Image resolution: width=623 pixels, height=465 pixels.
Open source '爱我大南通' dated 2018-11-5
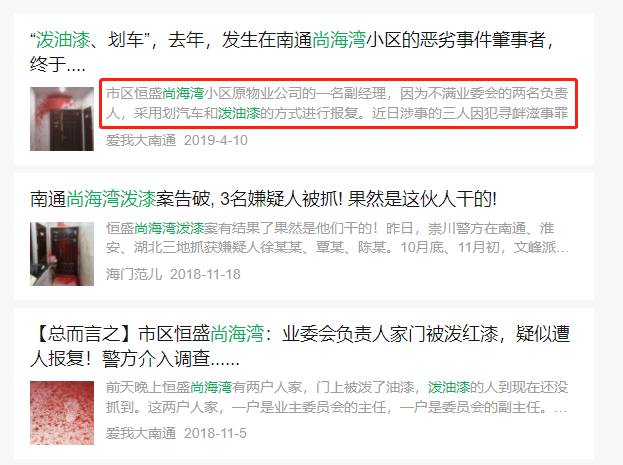[141, 433]
